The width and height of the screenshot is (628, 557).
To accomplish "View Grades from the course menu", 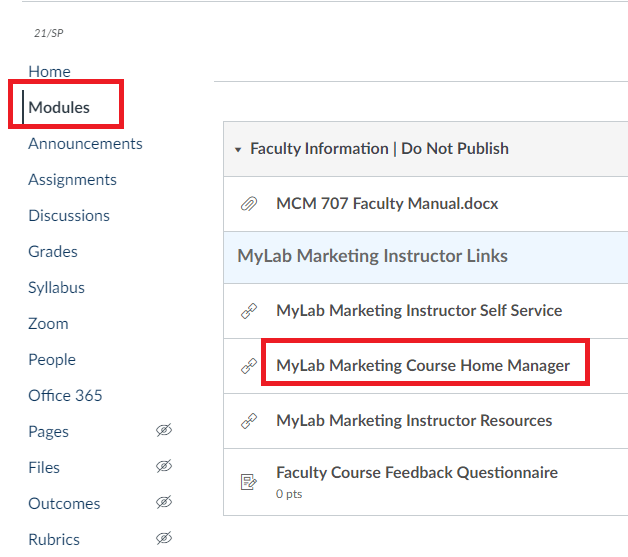I will 53,251.
